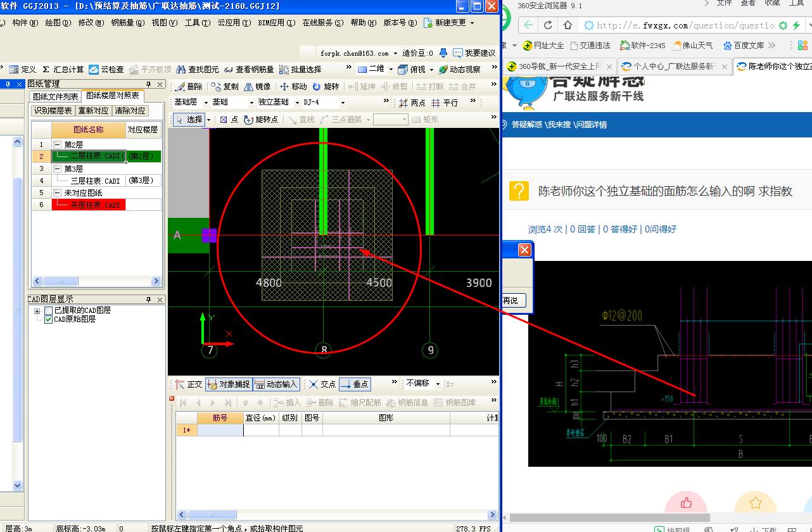Start 云检查 cloud check

[x=106, y=70]
